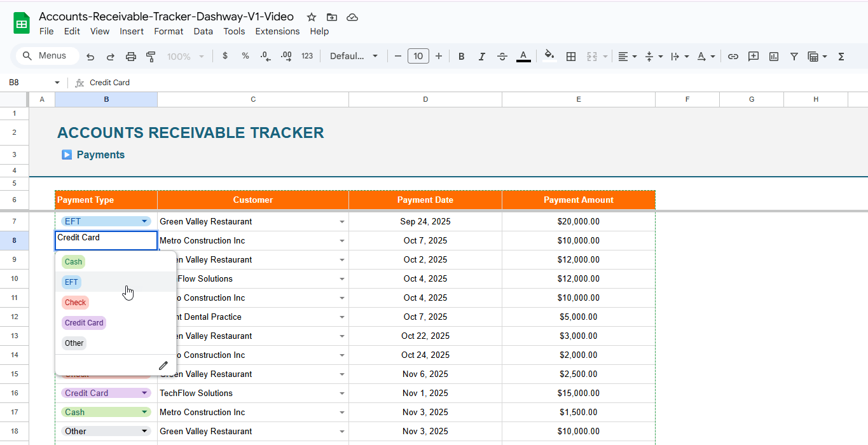This screenshot has height=445, width=868.
Task: Select the paint format tool
Action: [151, 57]
